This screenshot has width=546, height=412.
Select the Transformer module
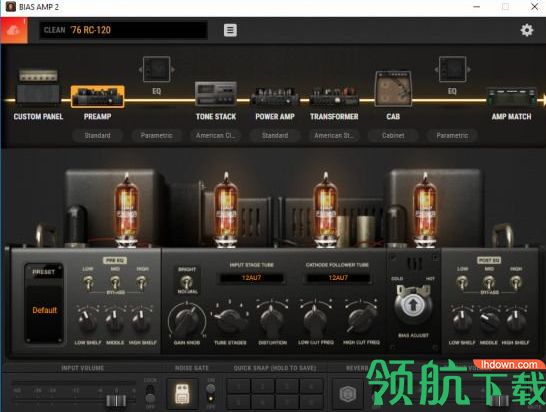334,96
